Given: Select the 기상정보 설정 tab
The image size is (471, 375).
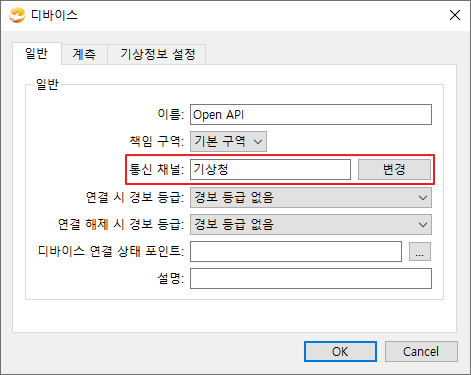Looking at the screenshot, I should 157,54.
